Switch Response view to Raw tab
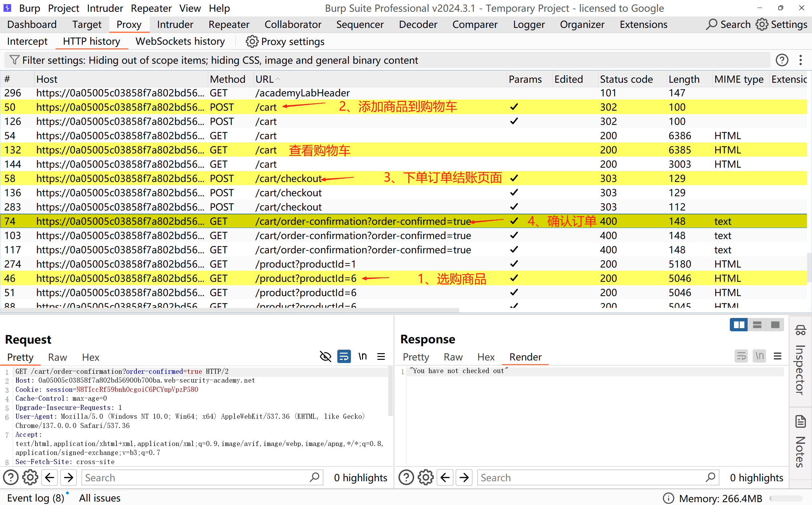812x505 pixels. click(453, 357)
